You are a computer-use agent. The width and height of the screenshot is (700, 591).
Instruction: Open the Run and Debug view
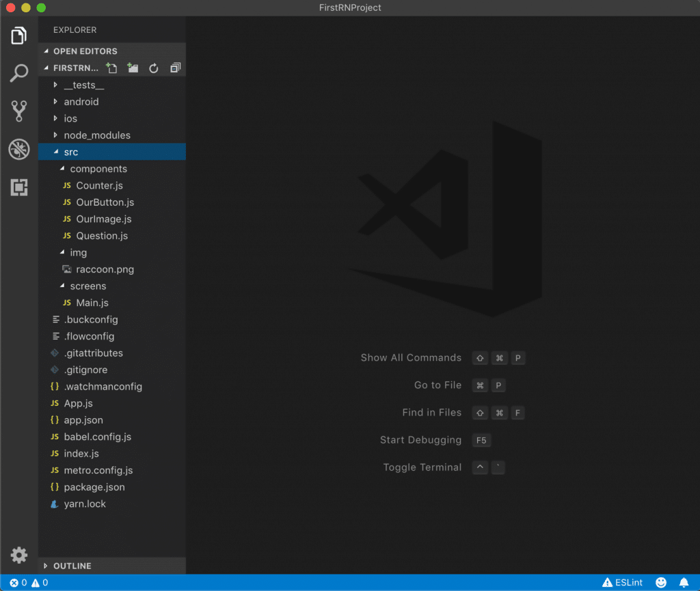pos(18,149)
